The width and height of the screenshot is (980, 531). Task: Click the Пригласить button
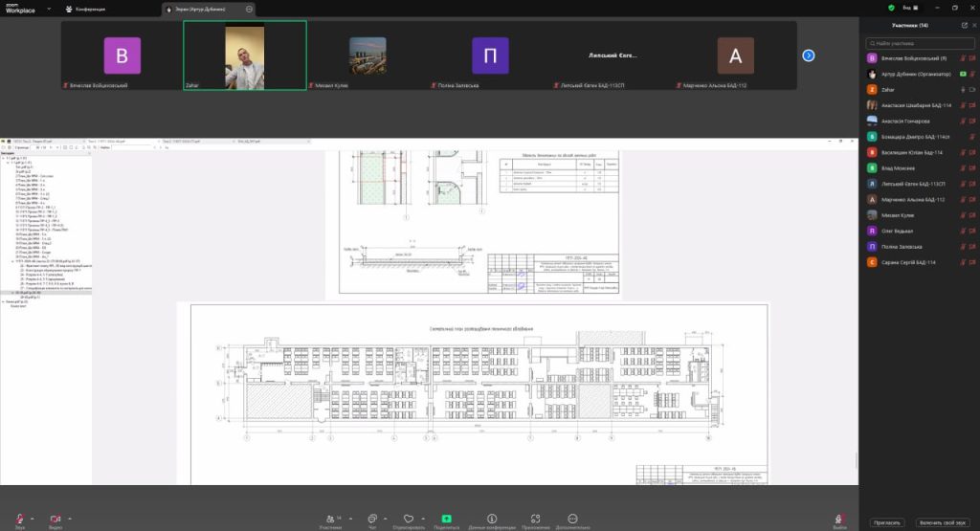pyautogui.click(x=886, y=522)
